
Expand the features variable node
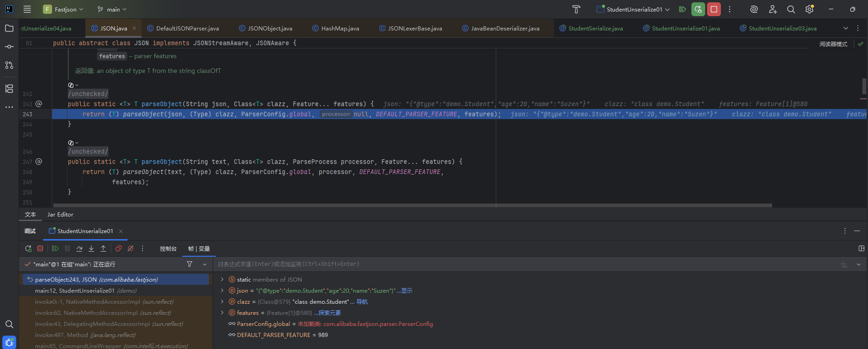pyautogui.click(x=222, y=313)
